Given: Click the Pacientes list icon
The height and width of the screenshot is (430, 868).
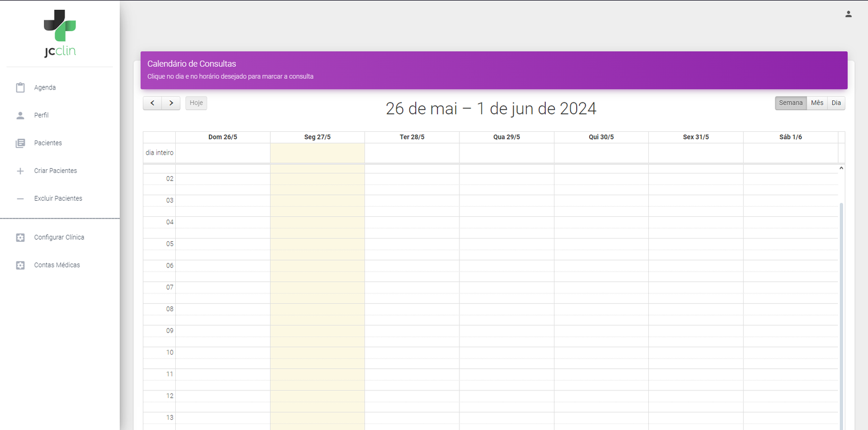Looking at the screenshot, I should click(x=21, y=143).
